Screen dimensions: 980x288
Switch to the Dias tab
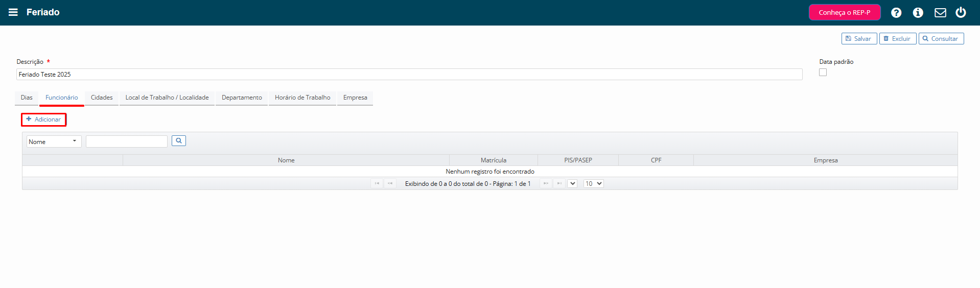pyautogui.click(x=27, y=98)
